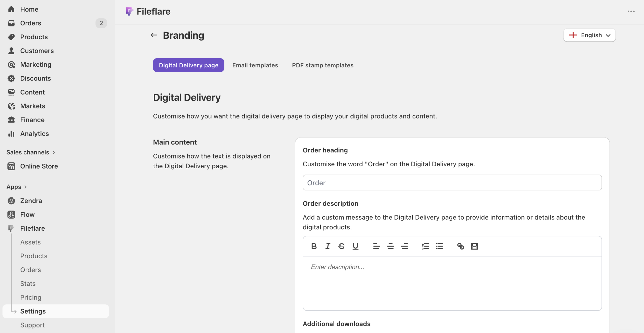Open Online Store sales channel

coord(39,166)
